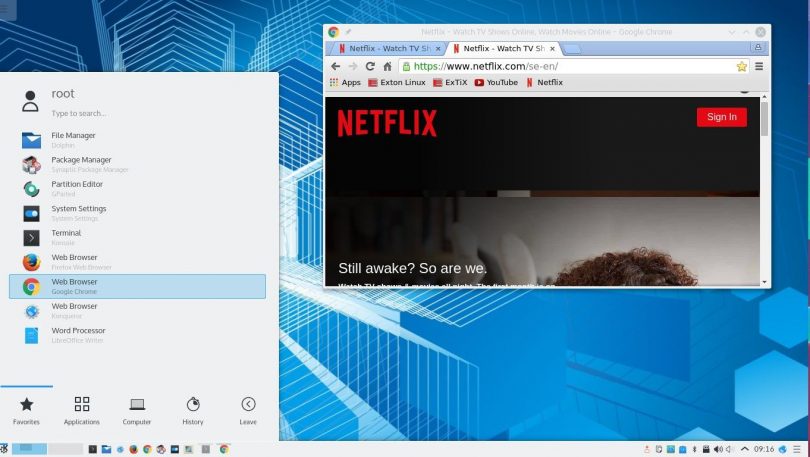
Task: Switch to the History tab in launcher
Action: point(193,411)
